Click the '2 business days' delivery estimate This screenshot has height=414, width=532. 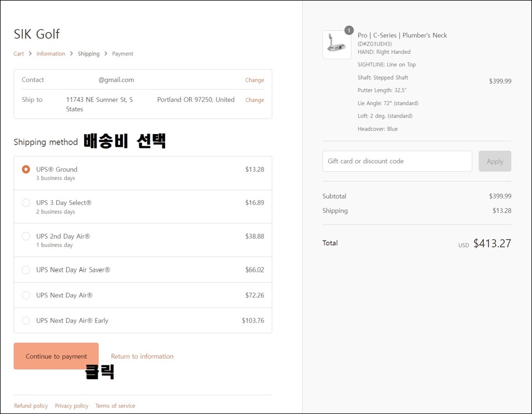[x=55, y=212]
